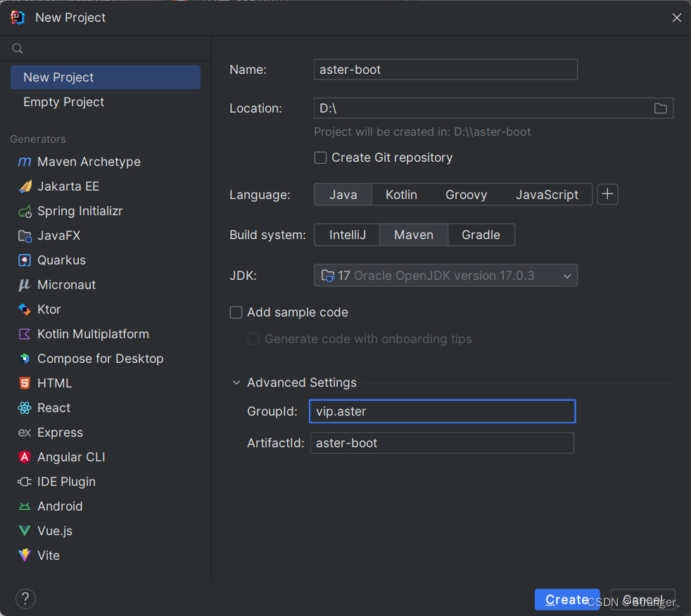Open the JDK version dropdown
This screenshot has width=691, height=616.
(x=445, y=275)
